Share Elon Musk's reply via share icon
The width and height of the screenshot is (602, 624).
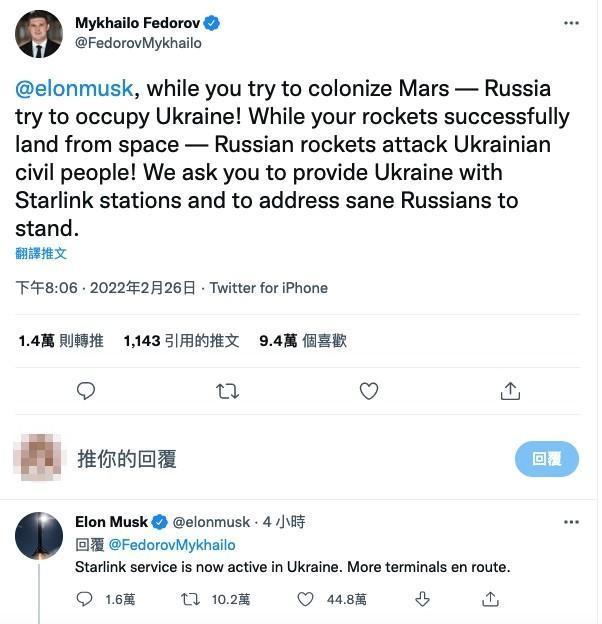point(490,599)
